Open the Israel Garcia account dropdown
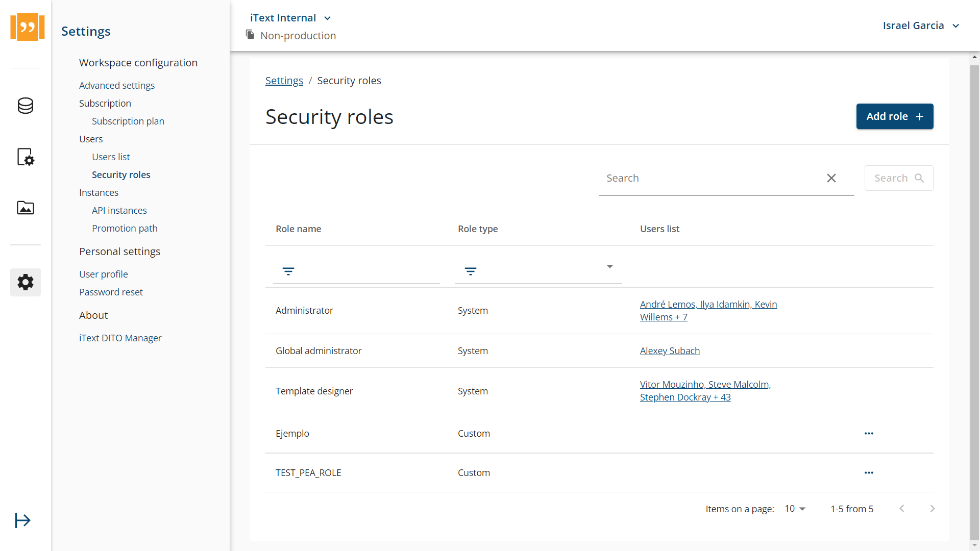Image resolution: width=980 pixels, height=551 pixels. coord(955,25)
